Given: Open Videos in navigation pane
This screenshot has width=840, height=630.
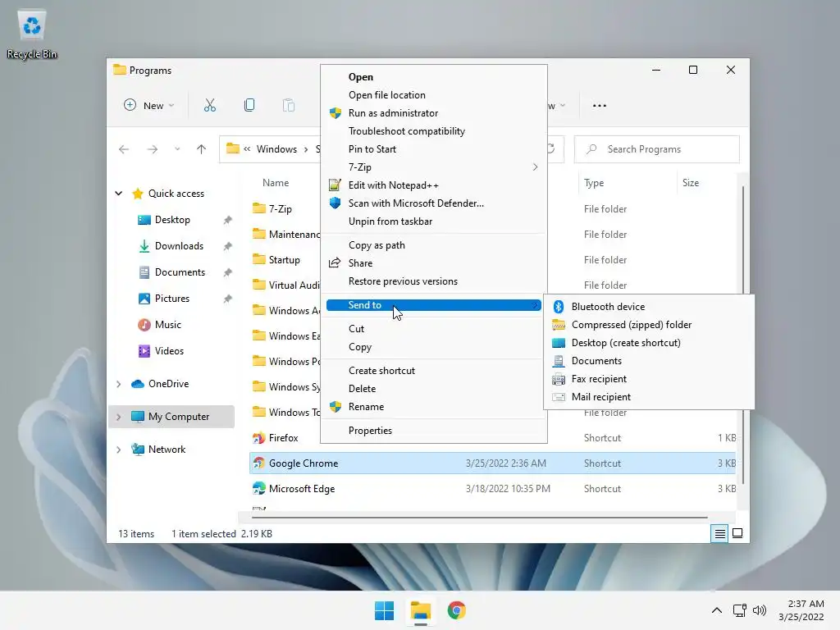Looking at the screenshot, I should (x=169, y=351).
